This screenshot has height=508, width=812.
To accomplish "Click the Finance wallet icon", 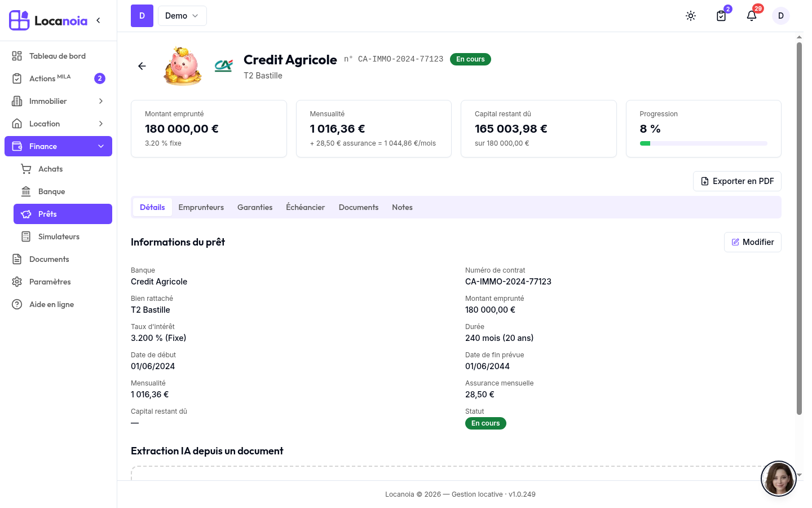I will pyautogui.click(x=17, y=146).
